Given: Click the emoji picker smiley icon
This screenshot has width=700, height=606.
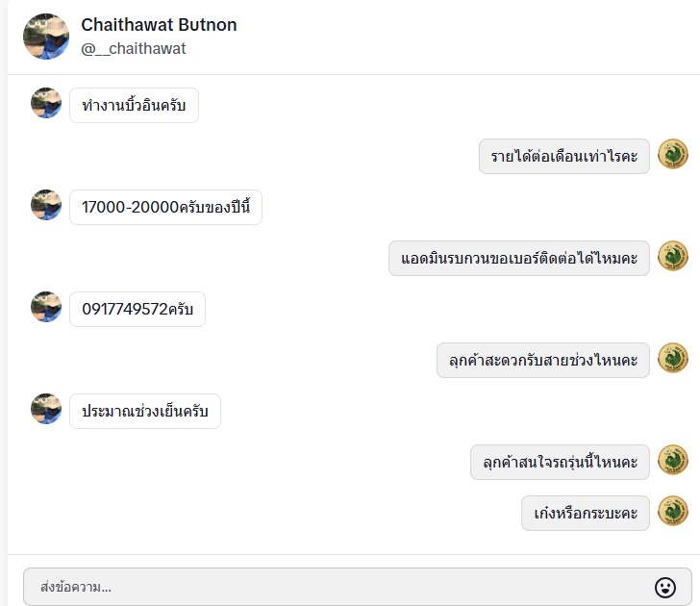Looking at the screenshot, I should [664, 587].
